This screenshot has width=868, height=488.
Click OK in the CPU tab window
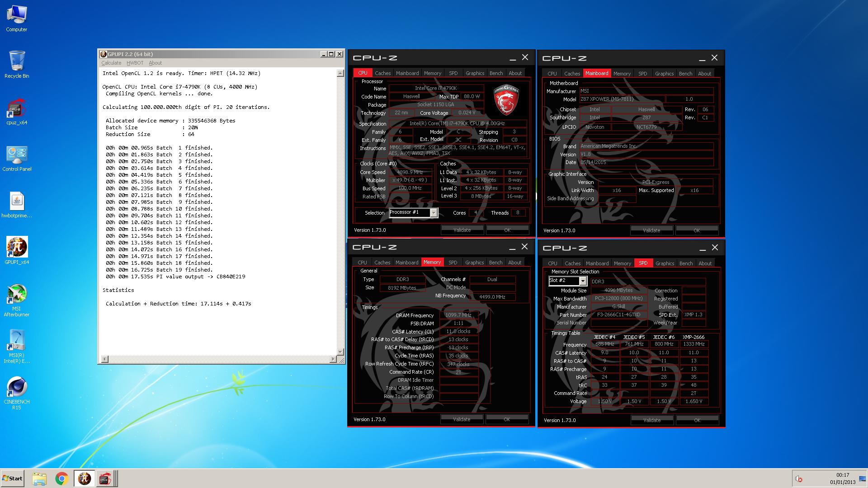click(507, 230)
